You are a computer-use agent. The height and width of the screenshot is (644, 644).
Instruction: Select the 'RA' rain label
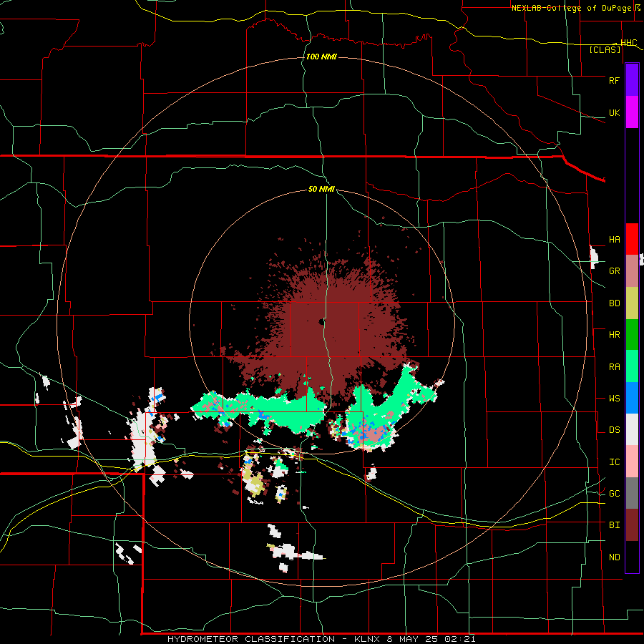click(614, 366)
